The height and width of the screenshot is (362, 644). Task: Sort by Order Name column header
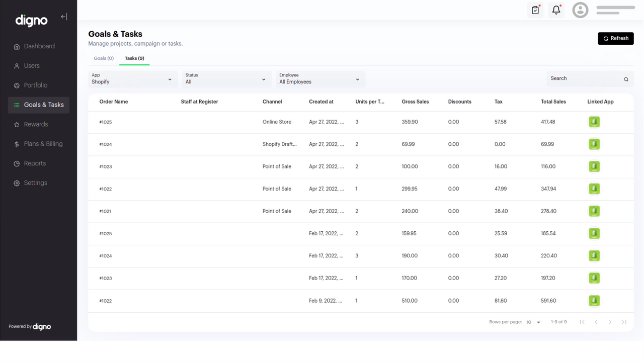114,102
